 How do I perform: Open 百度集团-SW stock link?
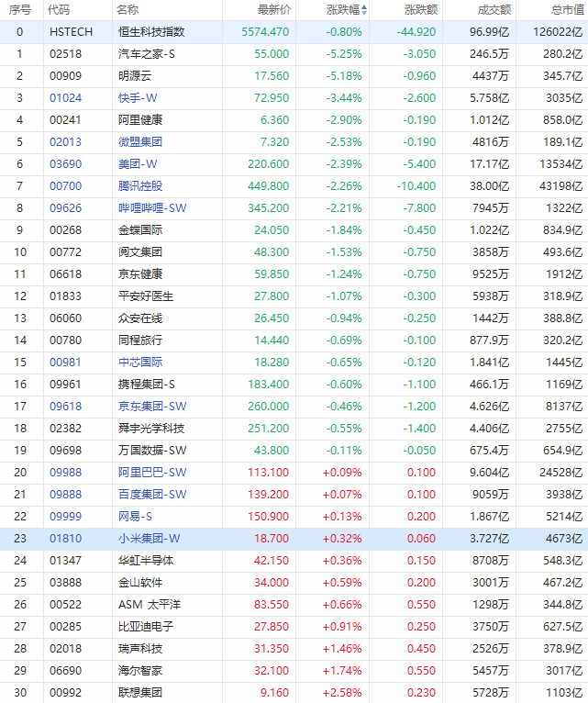pyautogui.click(x=152, y=494)
